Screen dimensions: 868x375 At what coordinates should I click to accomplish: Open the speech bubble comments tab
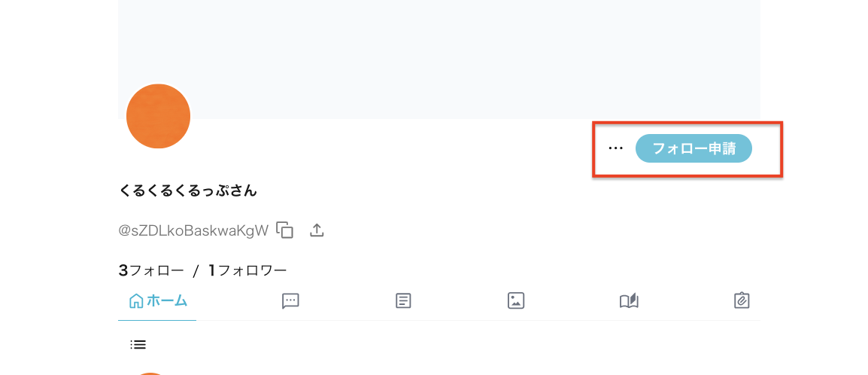(x=290, y=301)
